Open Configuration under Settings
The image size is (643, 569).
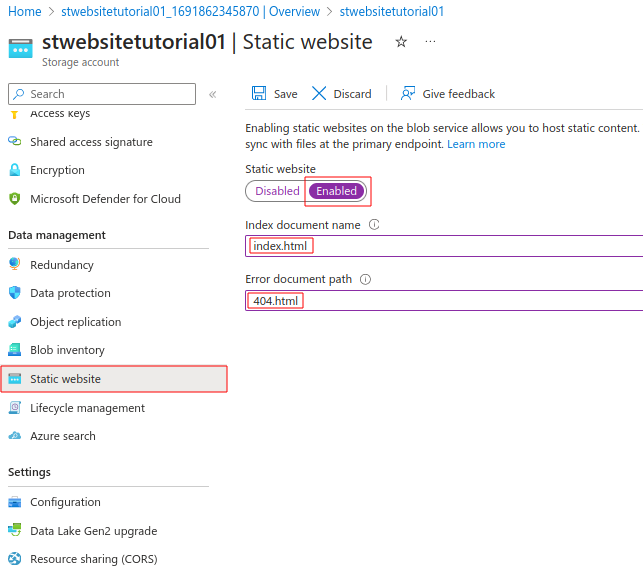point(65,502)
